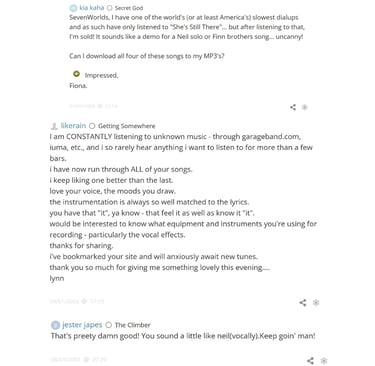Click the status circle next to The Climber
The image size is (375, 366).
coord(109,325)
